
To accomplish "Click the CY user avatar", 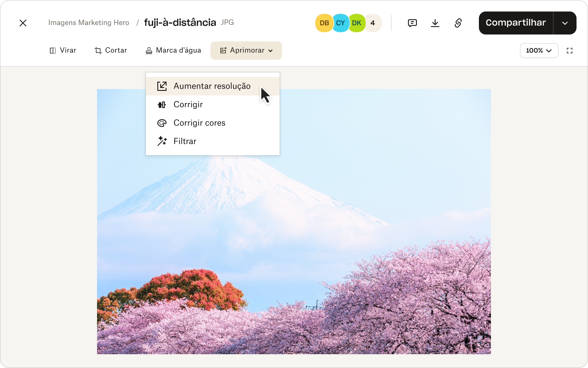I will (x=341, y=23).
